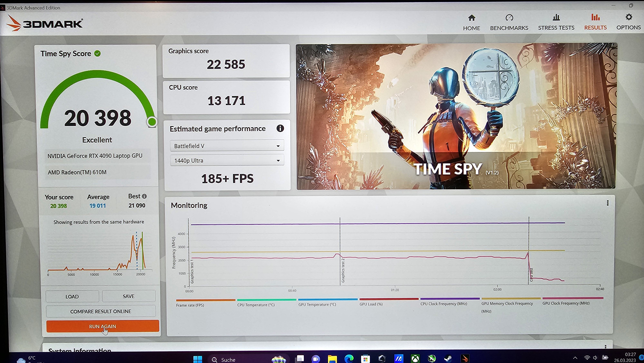
Task: Open File Explorer from taskbar
Action: pyautogui.click(x=332, y=359)
